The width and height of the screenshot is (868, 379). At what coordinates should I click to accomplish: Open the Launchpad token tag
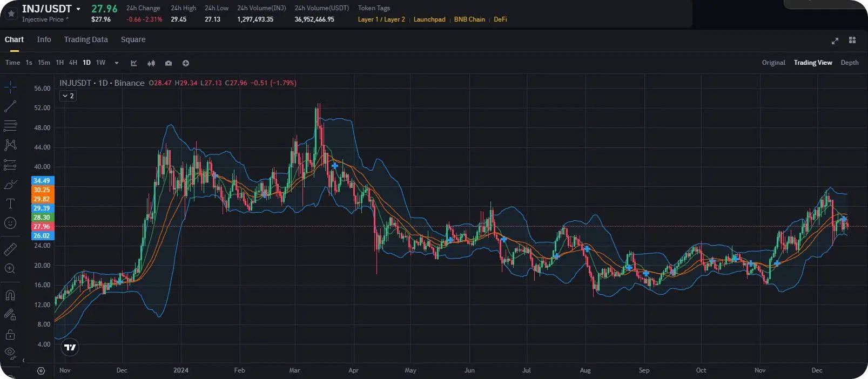click(x=429, y=19)
